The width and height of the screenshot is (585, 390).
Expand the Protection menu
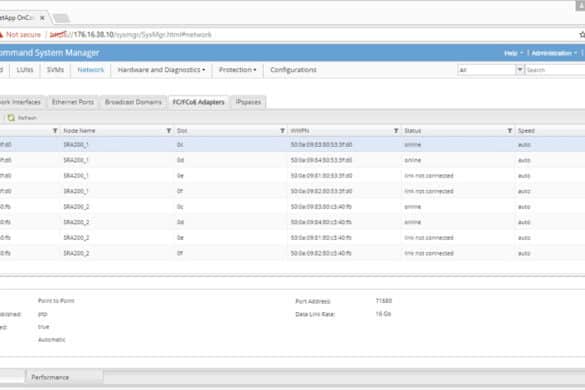[x=237, y=70]
